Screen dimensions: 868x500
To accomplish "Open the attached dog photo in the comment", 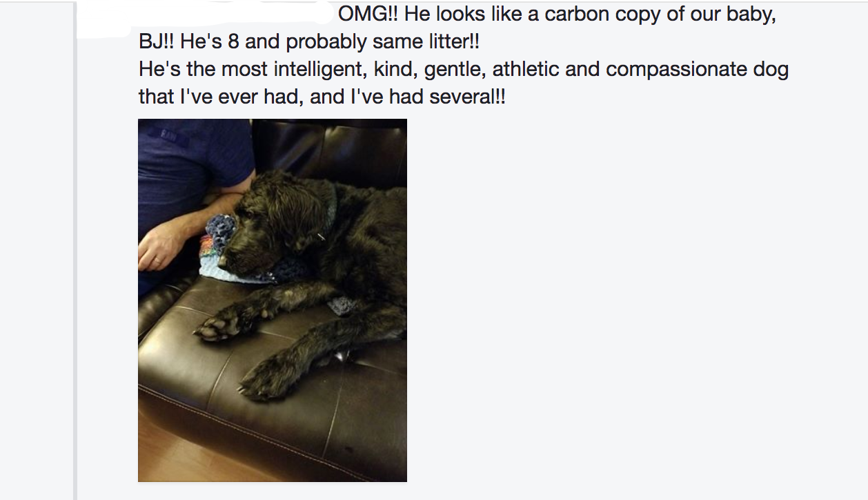I will [x=273, y=300].
